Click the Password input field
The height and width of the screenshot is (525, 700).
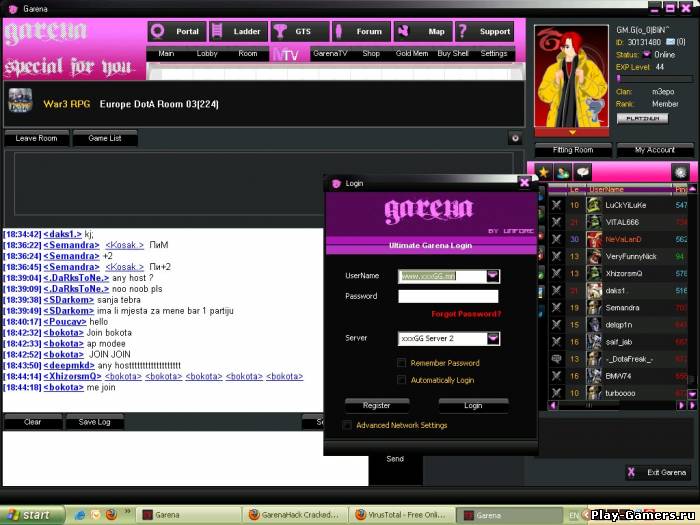tap(448, 296)
